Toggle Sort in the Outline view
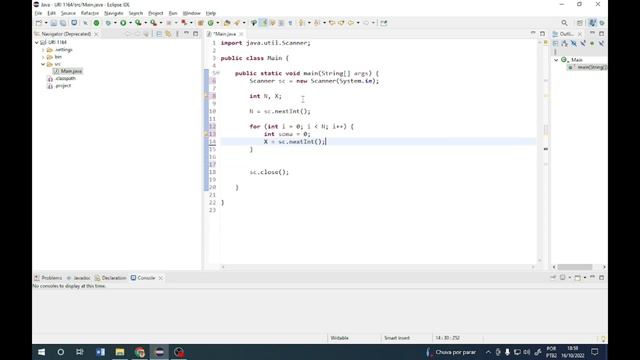The width and height of the screenshot is (640, 360). click(564, 43)
